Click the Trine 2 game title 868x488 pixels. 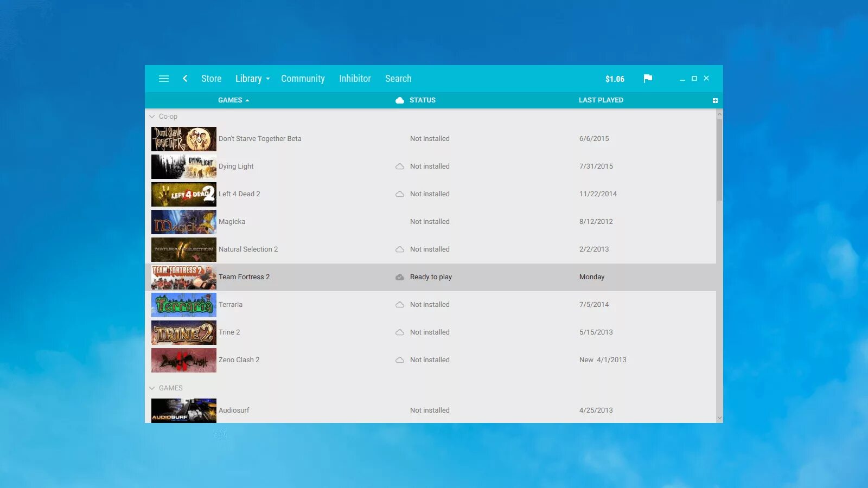point(229,332)
